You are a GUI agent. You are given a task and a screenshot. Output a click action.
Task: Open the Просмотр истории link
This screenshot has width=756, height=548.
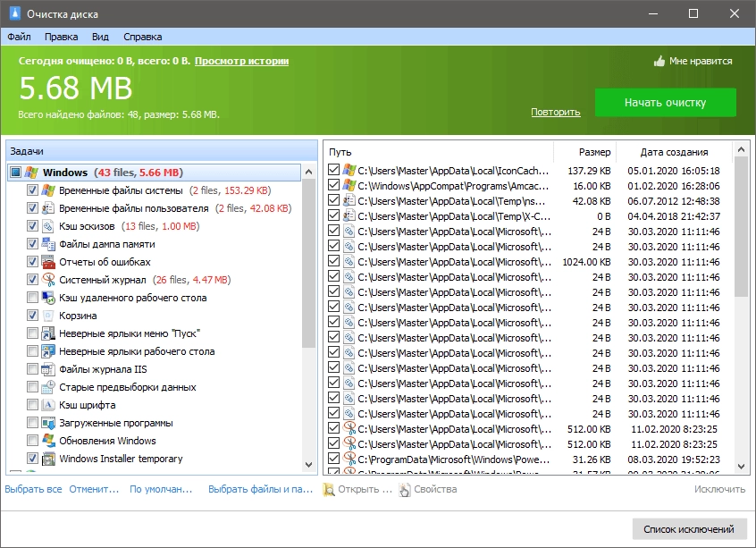241,61
